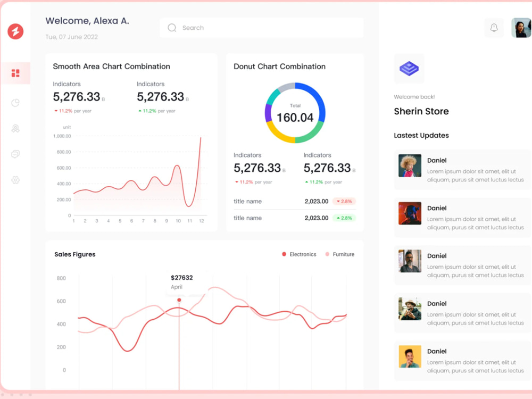Click the April data point marker on sales chart

click(179, 300)
